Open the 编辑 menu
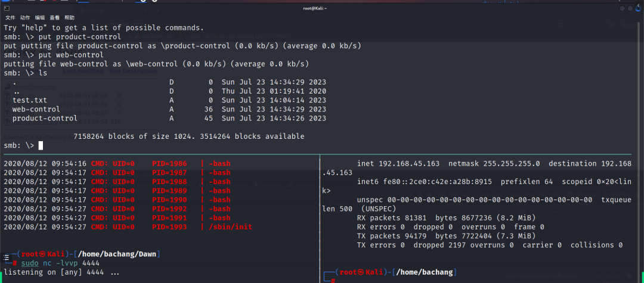This screenshot has height=283, width=644. 40,18
